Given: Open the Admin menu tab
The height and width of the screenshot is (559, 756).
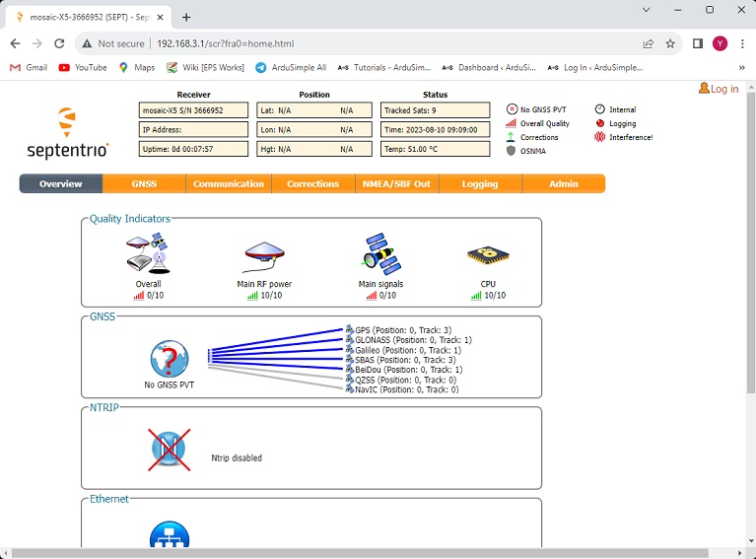Looking at the screenshot, I should pos(563,183).
